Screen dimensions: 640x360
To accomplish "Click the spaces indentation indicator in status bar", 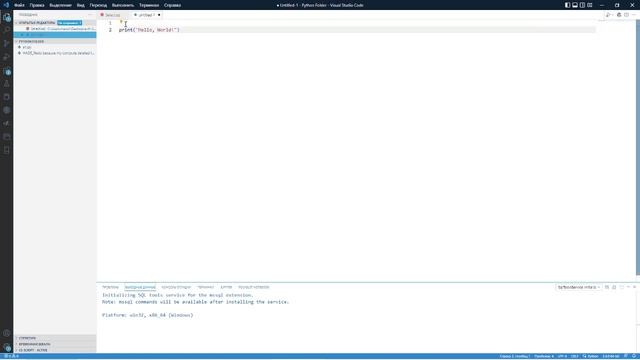I will coord(544,356).
